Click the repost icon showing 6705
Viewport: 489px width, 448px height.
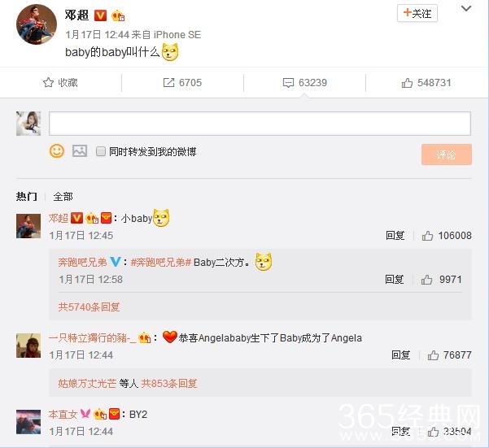[168, 83]
